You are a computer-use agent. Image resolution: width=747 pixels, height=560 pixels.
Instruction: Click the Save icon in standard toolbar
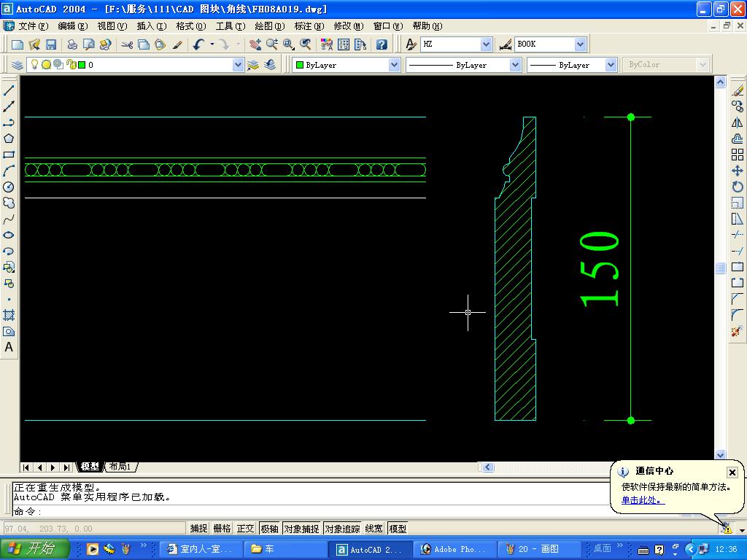click(x=51, y=44)
